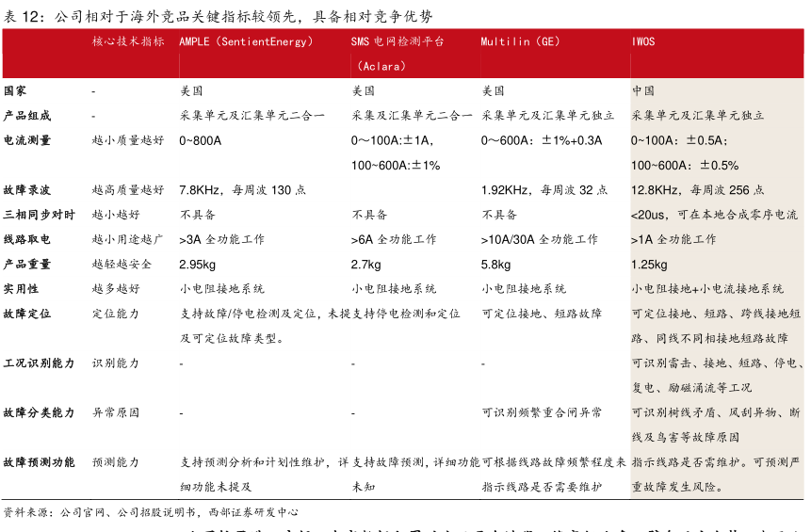Select the 1.25kg product weight cell
The image size is (811, 532).
tap(650, 265)
